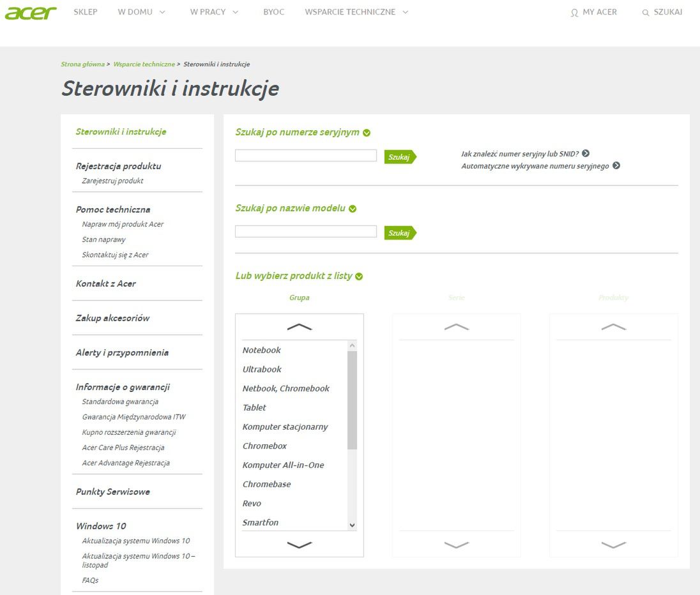This screenshot has height=595, width=700.
Task: Click the check icon next to model name heading
Action: tap(353, 209)
